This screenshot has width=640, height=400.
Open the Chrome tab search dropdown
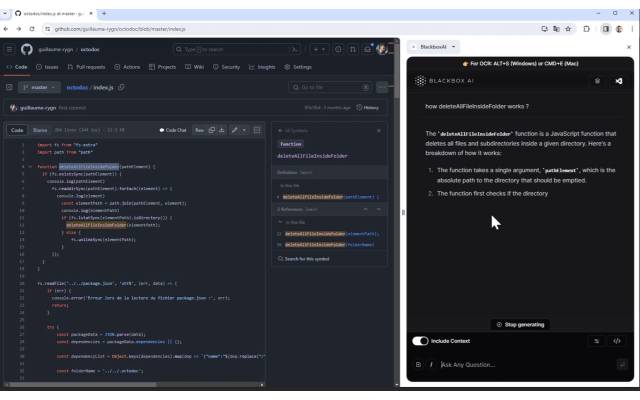coord(5,13)
